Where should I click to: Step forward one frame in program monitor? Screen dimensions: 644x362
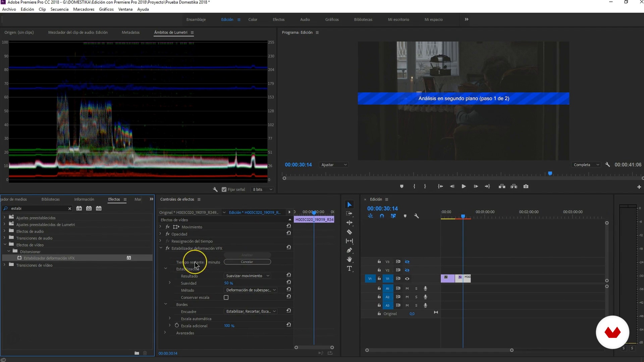coord(476,186)
